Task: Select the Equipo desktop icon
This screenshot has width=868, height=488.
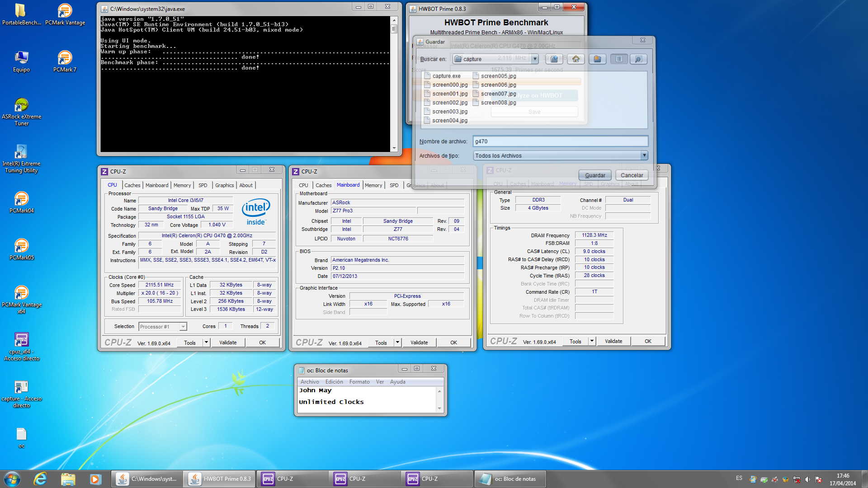Action: click(21, 62)
